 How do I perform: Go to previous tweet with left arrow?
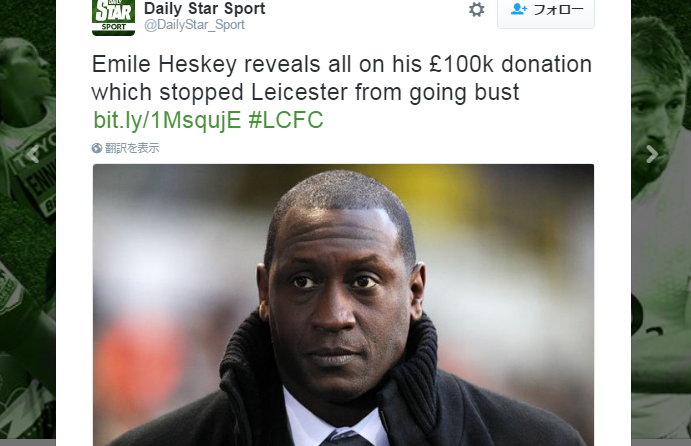[33, 154]
